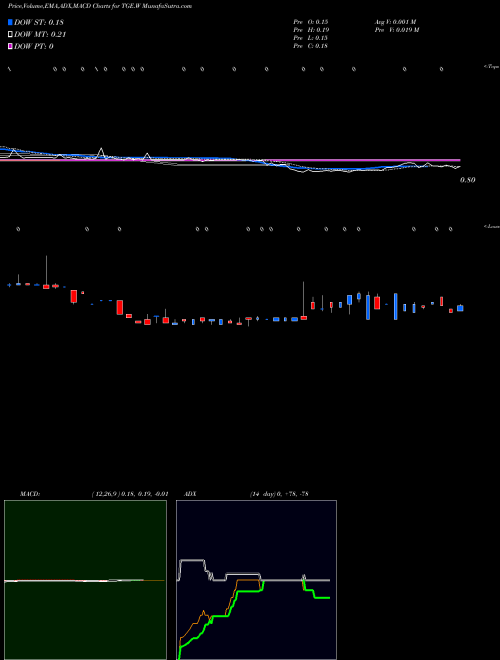Image resolution: width=500 pixels, height=660 pixels.
Task: Click the candlestick with the tallest upper wick at the left
Action: pyautogui.click(x=46, y=272)
